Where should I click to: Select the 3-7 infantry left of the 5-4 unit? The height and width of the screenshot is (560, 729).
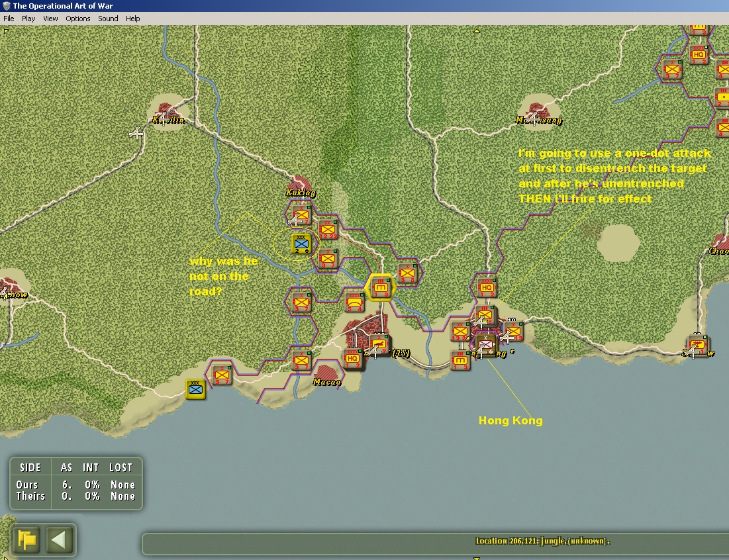[x=301, y=302]
